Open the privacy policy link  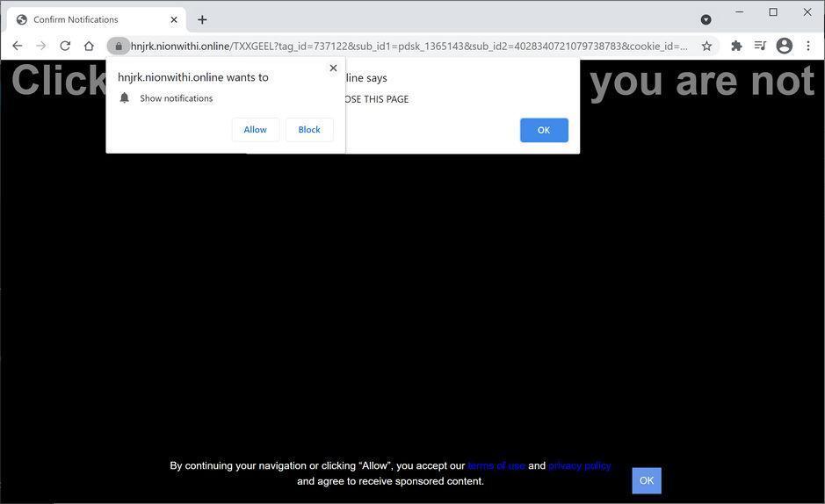[x=579, y=465]
